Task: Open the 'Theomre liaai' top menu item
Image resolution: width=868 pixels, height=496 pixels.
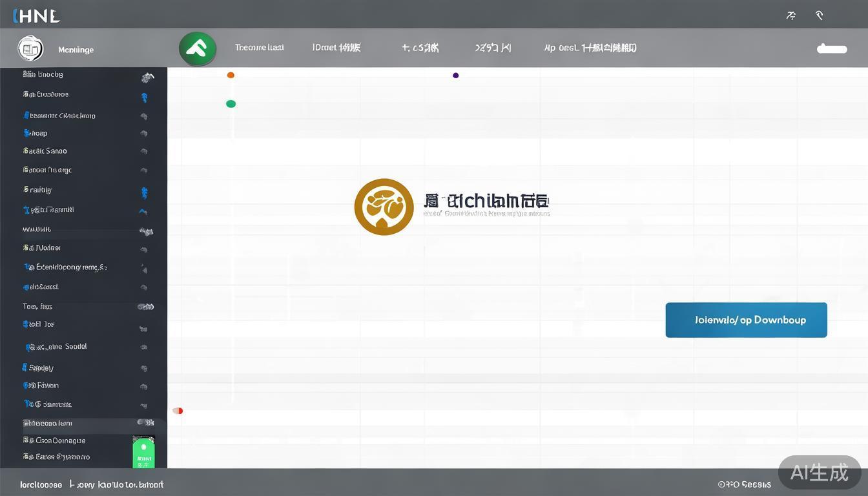Action: [x=259, y=48]
